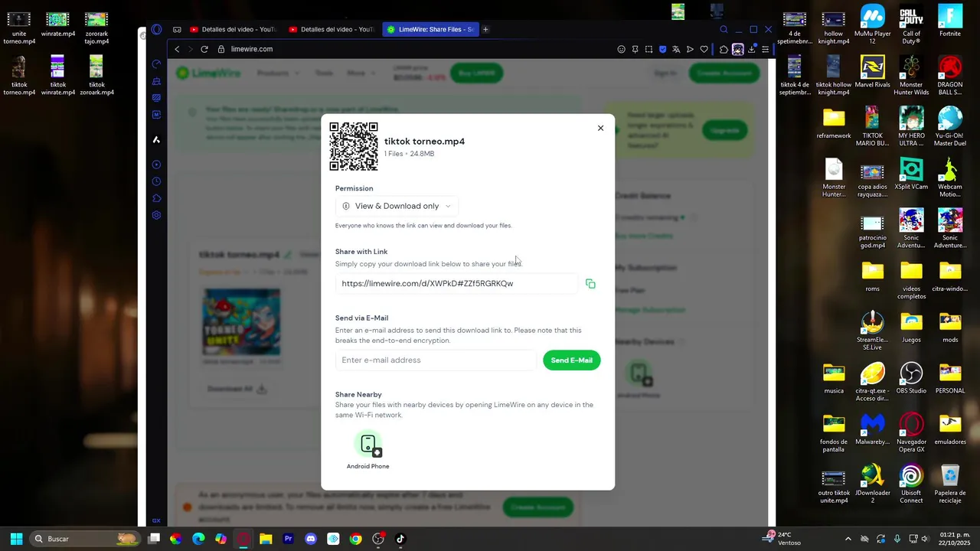Open the Easy Setup menu icon
Screen dimensions: 980x551
[x=765, y=49]
